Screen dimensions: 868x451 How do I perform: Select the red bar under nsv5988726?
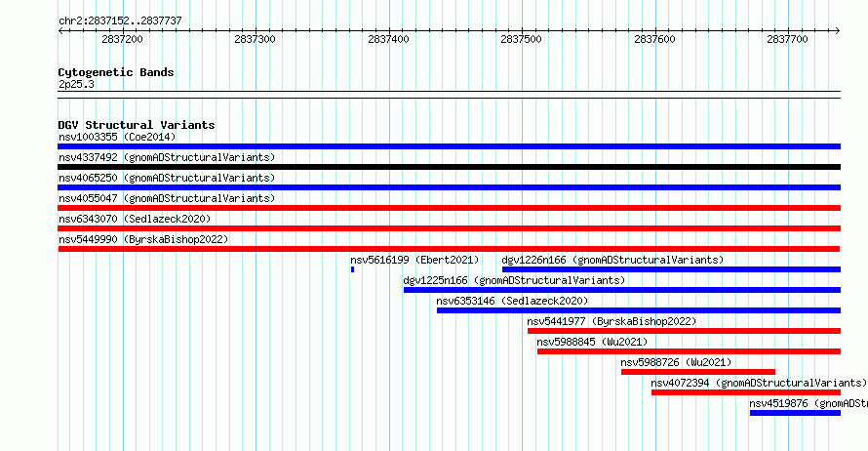698,372
